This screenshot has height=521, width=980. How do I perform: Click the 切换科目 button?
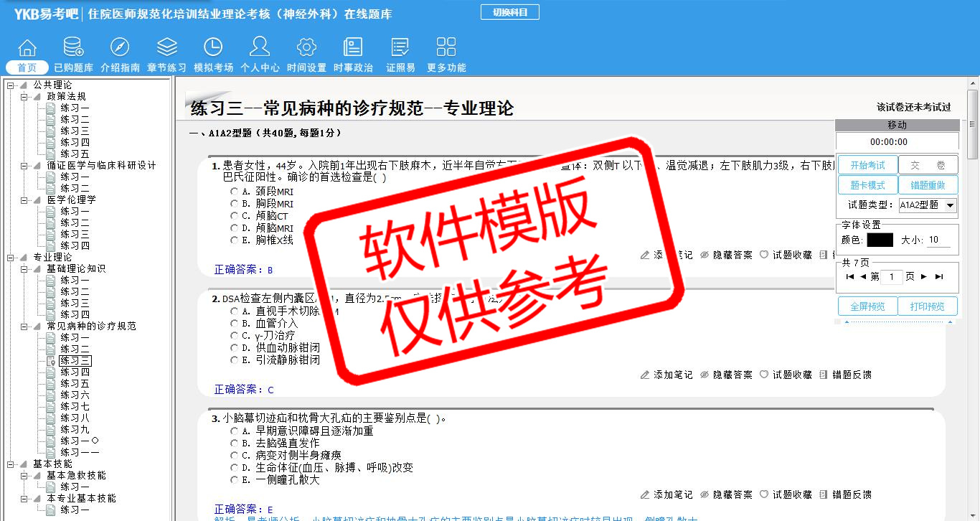pos(509,12)
